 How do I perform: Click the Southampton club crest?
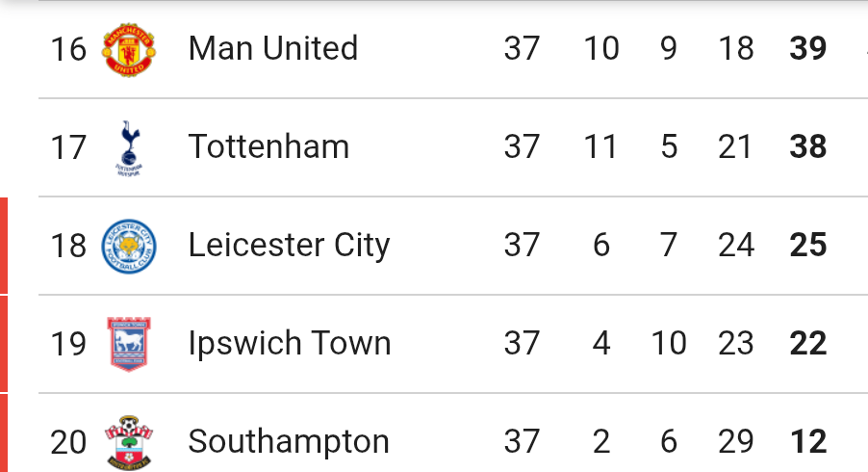coord(128,442)
